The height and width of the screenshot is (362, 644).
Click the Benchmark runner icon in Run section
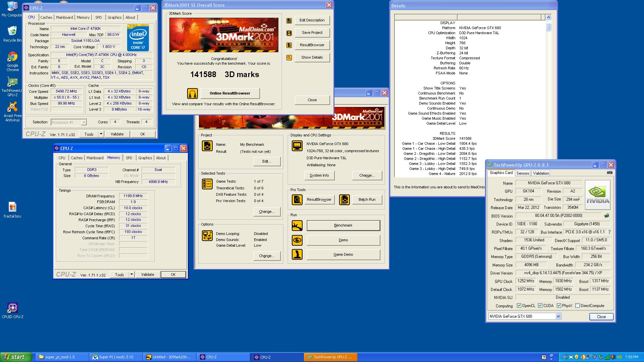(297, 226)
